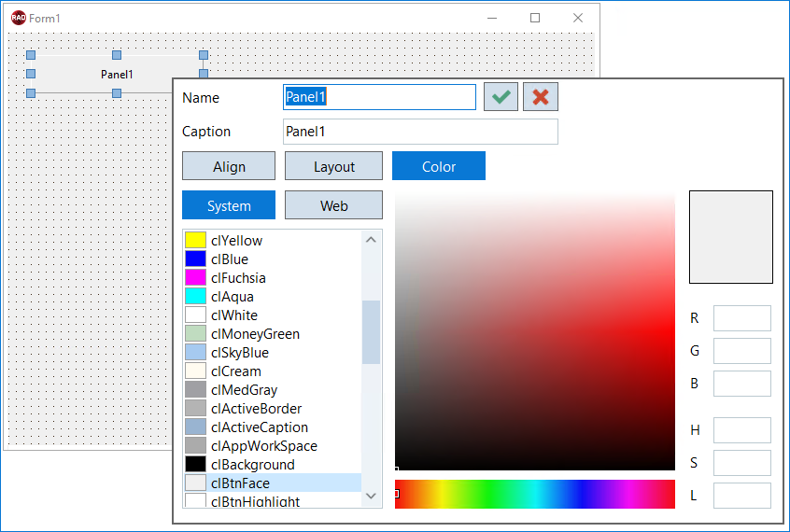
Task: Cancel edits with the red X button
Action: click(x=541, y=97)
